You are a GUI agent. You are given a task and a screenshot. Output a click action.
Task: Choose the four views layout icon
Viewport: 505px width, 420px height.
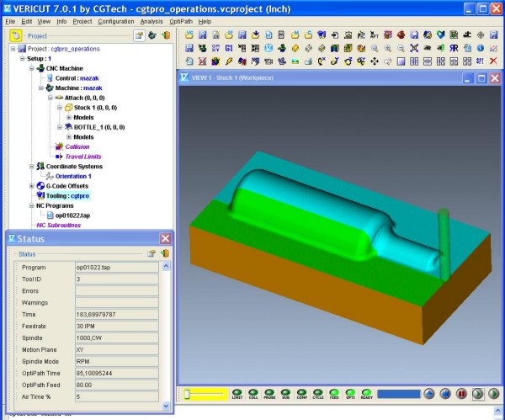coord(467,61)
